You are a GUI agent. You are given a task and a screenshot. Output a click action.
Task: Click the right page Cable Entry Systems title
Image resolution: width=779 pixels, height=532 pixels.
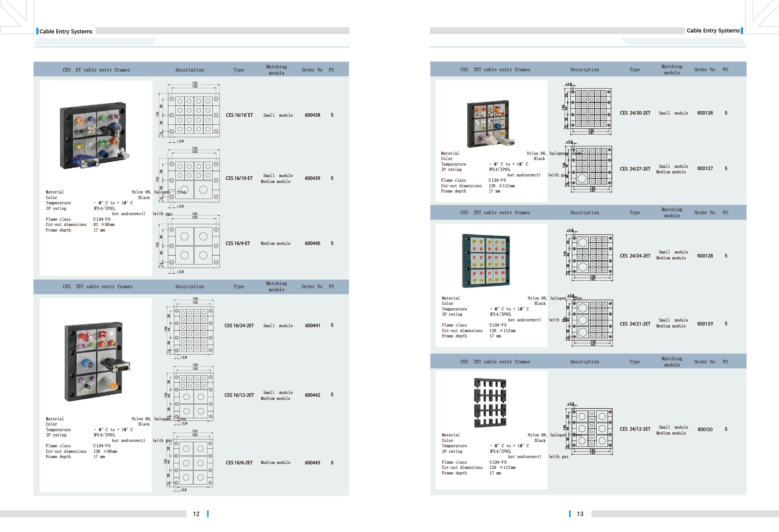click(713, 31)
